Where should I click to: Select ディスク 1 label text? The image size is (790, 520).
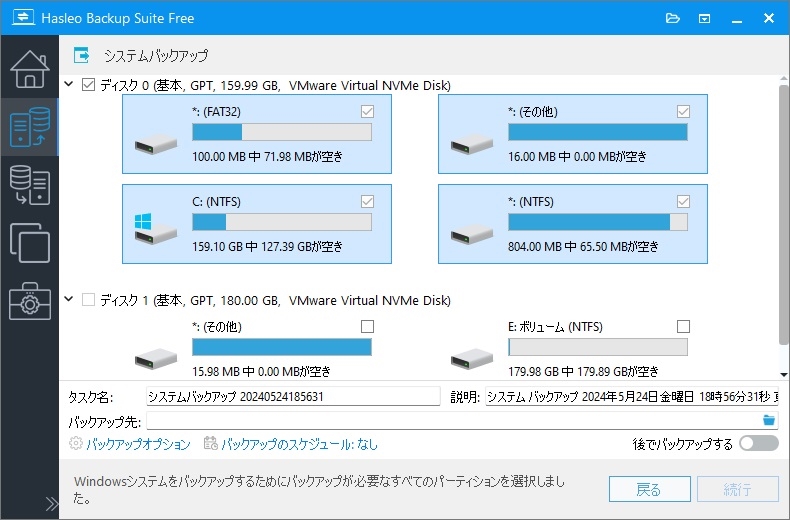click(x=275, y=300)
